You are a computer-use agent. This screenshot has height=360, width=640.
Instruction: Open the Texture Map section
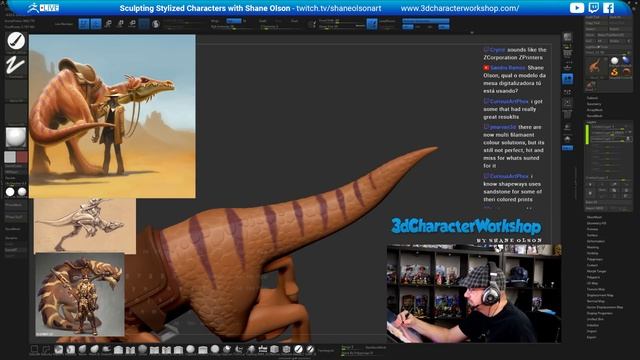596,289
